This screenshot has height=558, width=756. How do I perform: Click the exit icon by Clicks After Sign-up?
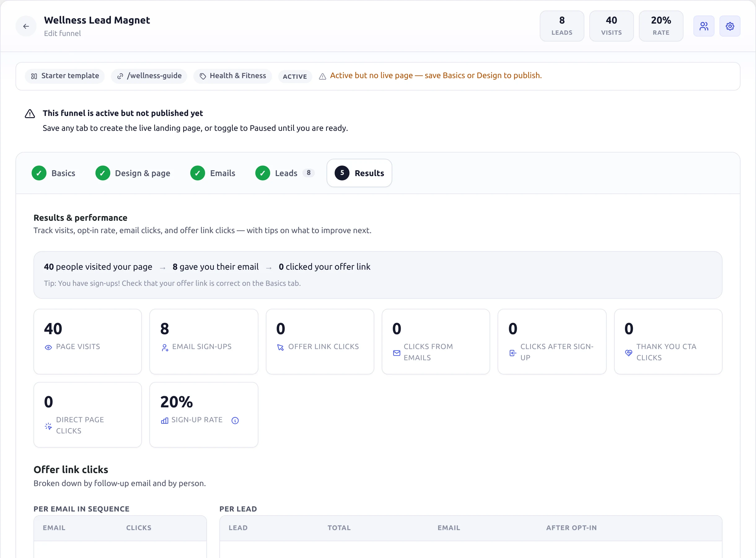513,353
